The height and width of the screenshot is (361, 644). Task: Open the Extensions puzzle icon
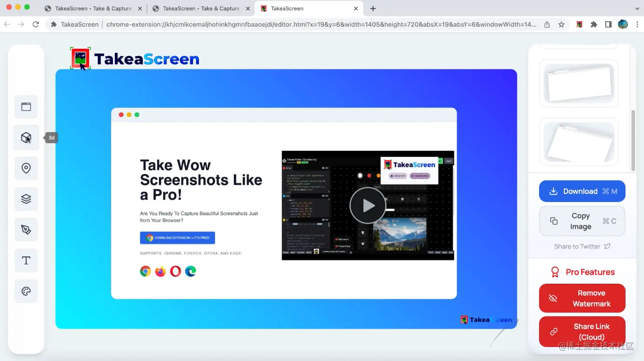594,24
